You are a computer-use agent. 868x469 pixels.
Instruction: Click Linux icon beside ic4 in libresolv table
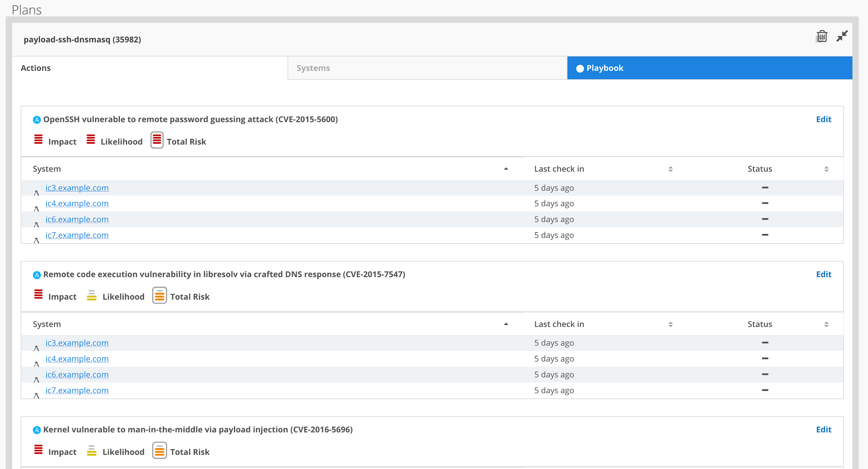tap(36, 364)
